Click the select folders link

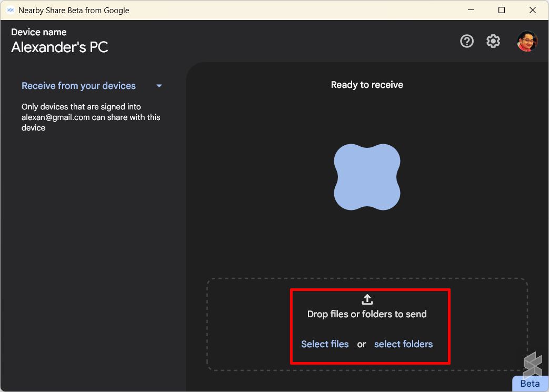(403, 344)
